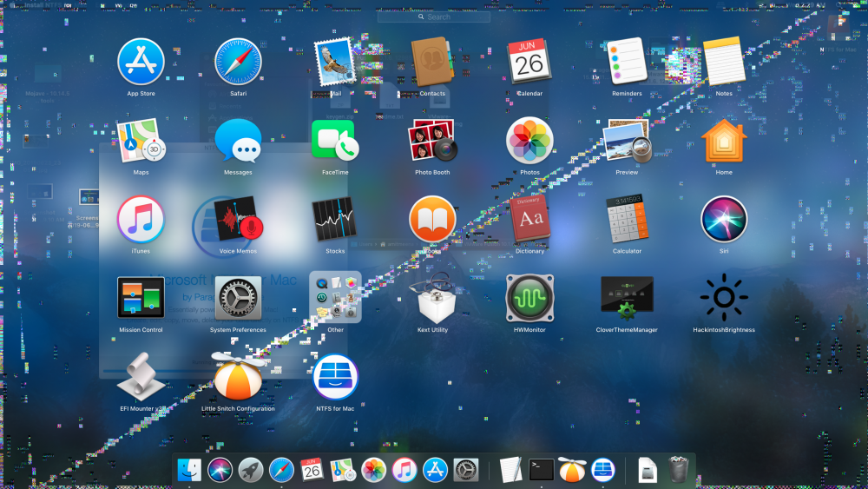Open TextEdit from the Dock
This screenshot has width=868, height=489.
[510, 470]
